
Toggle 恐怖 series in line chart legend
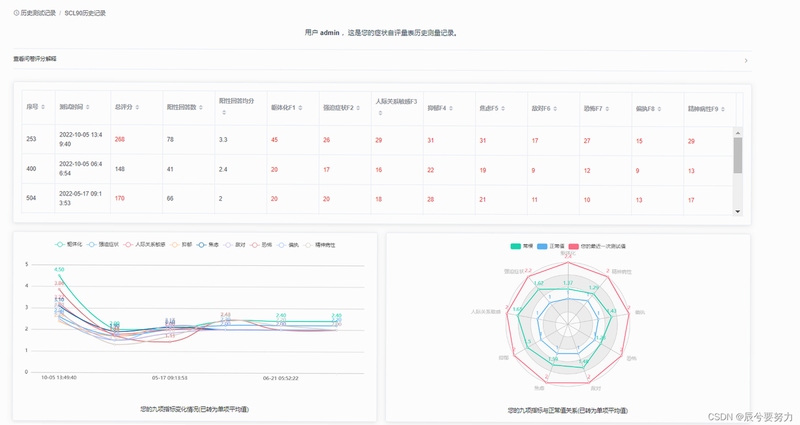[x=261, y=245]
